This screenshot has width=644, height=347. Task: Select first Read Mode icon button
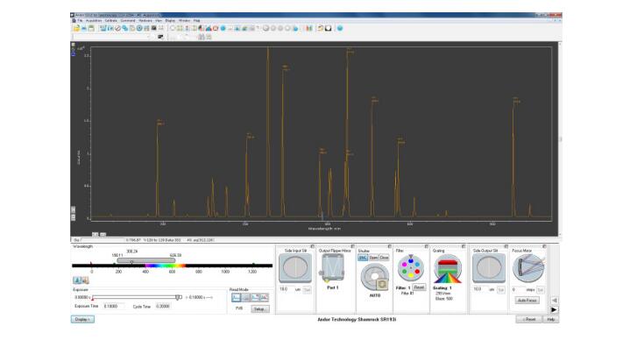[x=237, y=297]
